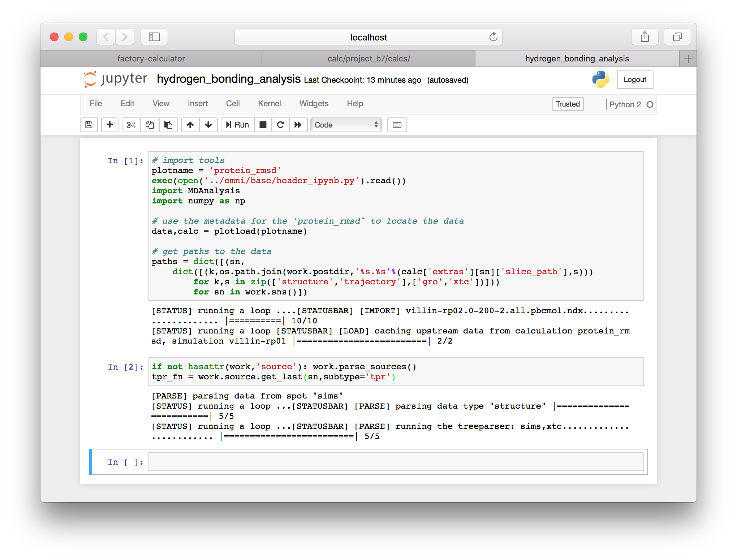Go back with the browser back arrow
This screenshot has width=737, height=560.
[x=106, y=37]
